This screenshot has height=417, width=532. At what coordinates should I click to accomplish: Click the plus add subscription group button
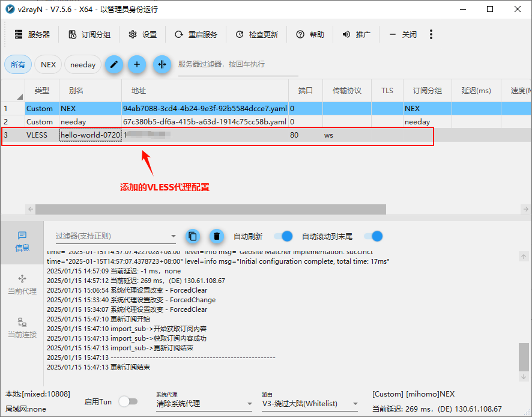point(137,64)
